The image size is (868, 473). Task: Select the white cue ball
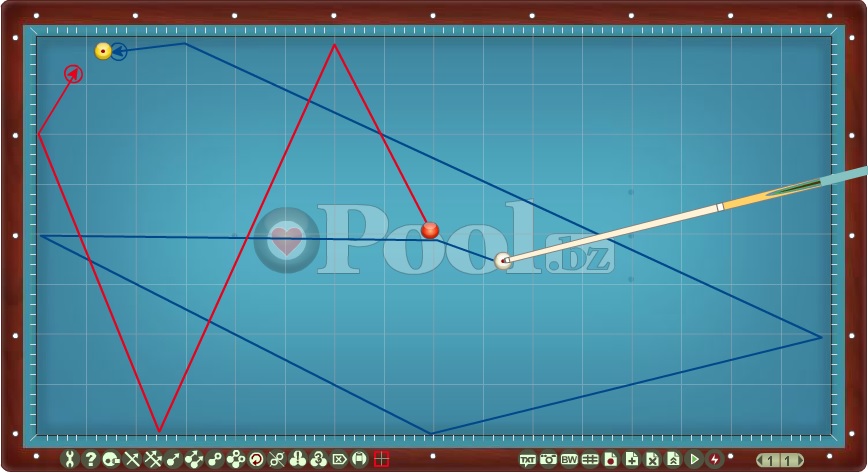[503, 261]
